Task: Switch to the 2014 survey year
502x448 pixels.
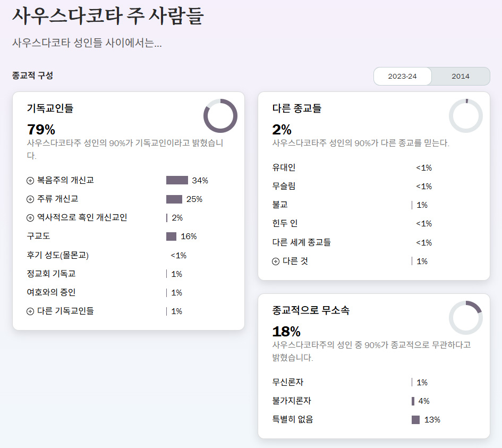Action: click(461, 76)
